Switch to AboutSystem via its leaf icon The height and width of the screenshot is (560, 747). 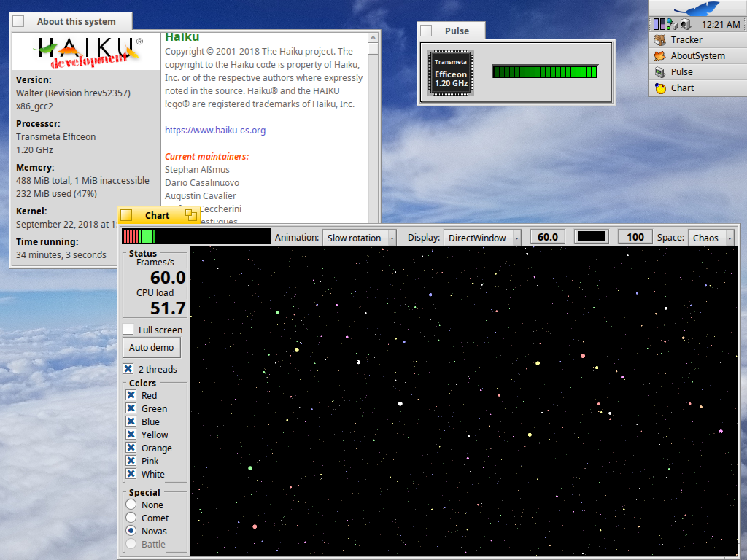(x=659, y=56)
